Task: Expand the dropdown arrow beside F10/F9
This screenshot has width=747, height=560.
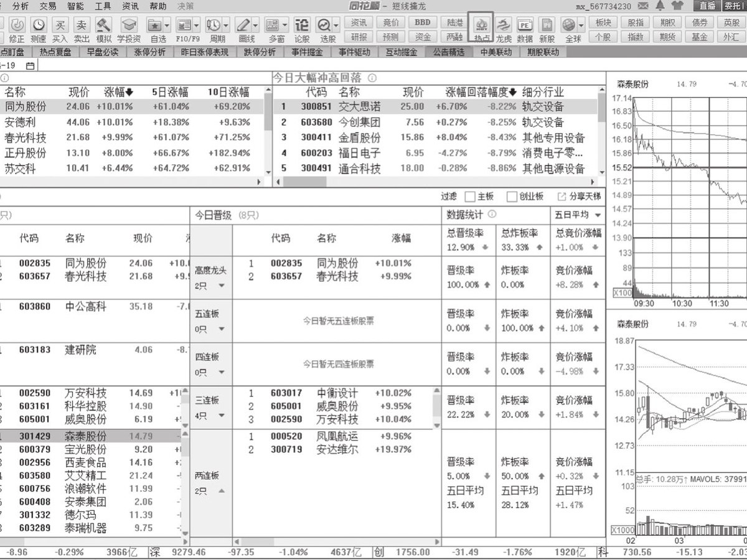Action: click(x=197, y=26)
